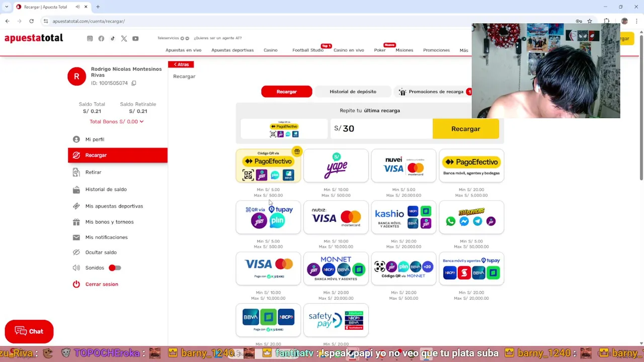Open the Promociones menu item

(436, 50)
